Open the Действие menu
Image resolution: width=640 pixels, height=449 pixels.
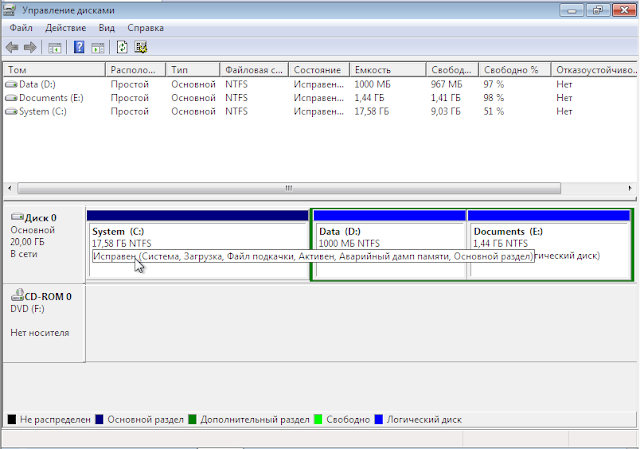(65, 28)
